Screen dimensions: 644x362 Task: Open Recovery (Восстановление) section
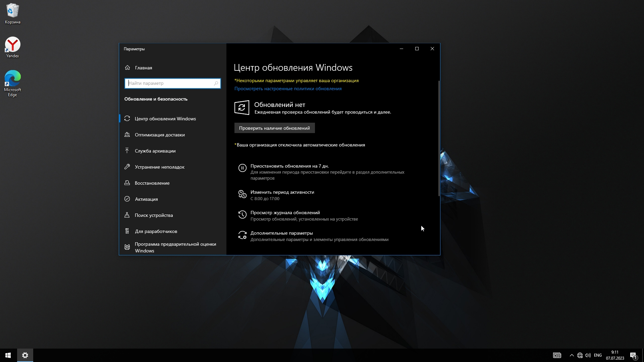tap(152, 183)
